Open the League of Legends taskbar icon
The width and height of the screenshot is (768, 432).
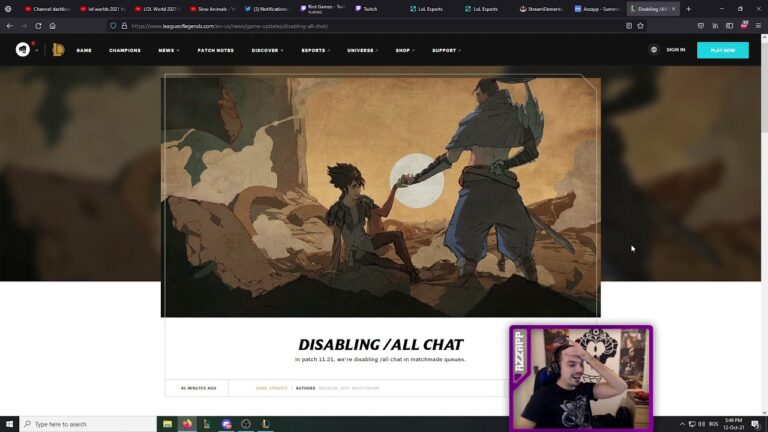265,424
